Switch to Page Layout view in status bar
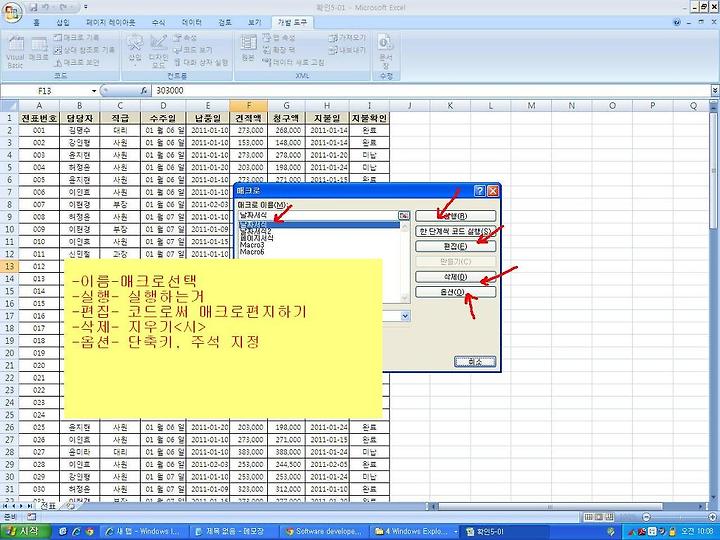The width and height of the screenshot is (720, 540). (599, 517)
